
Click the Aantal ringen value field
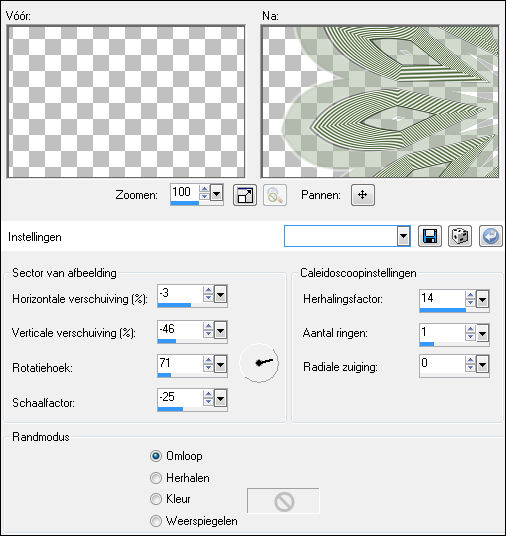coord(442,332)
